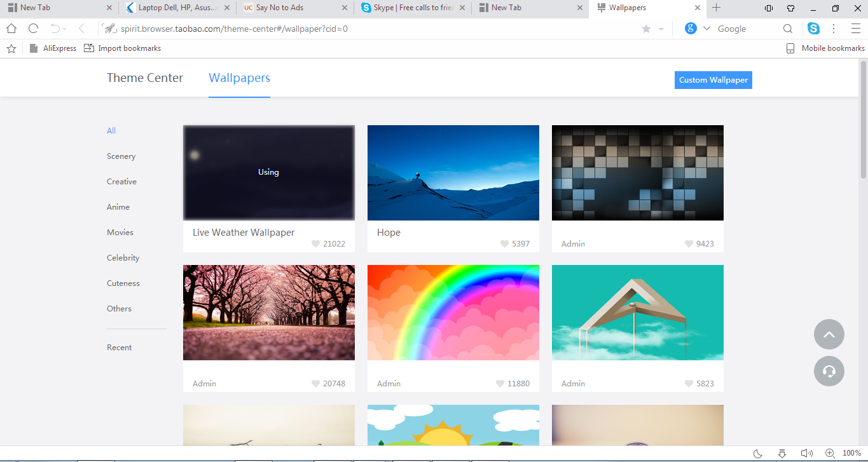Toggle night mode moon icon
Viewport: 868px width, 462px height.
tap(758, 453)
